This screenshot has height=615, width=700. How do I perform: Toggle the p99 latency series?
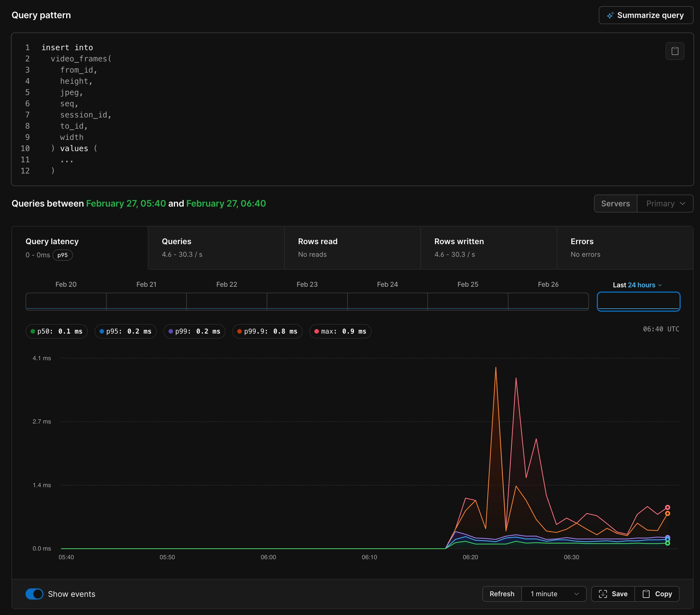(x=194, y=331)
